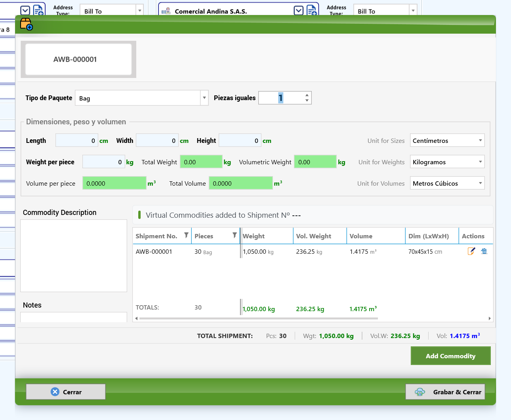Delete the AWB-000001 commodity row
The width and height of the screenshot is (511, 420).
484,251
